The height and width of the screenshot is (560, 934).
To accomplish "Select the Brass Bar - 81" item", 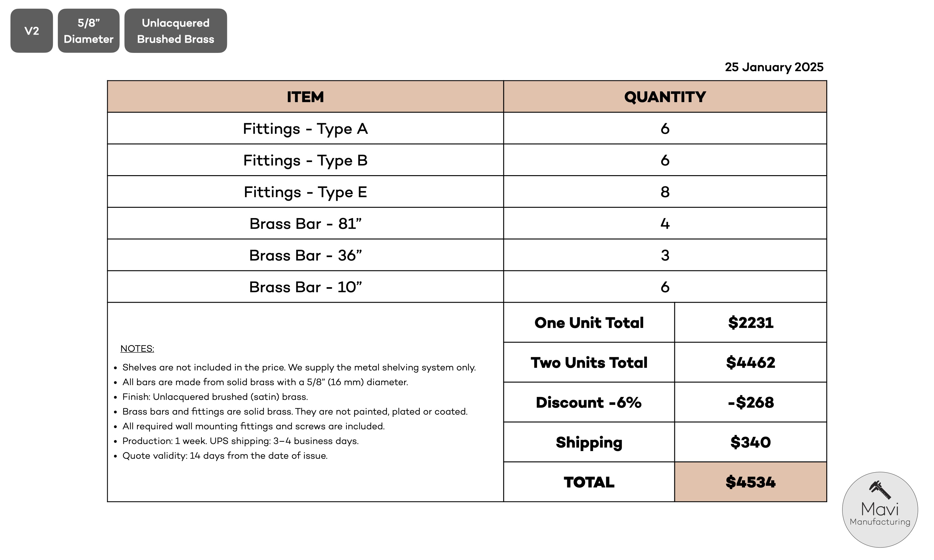I will click(305, 224).
